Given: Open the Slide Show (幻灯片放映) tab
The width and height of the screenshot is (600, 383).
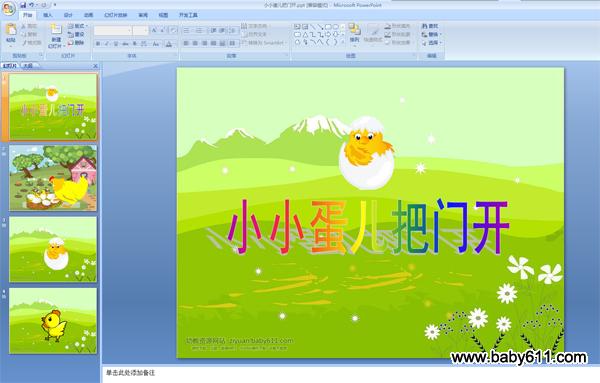Looking at the screenshot, I should (x=116, y=15).
